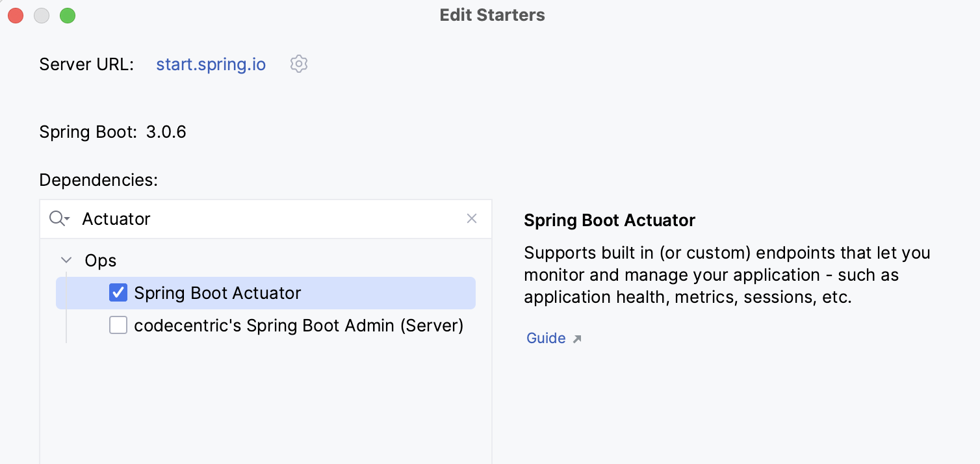
Task: Clear the Actuator search text
Action: click(472, 219)
